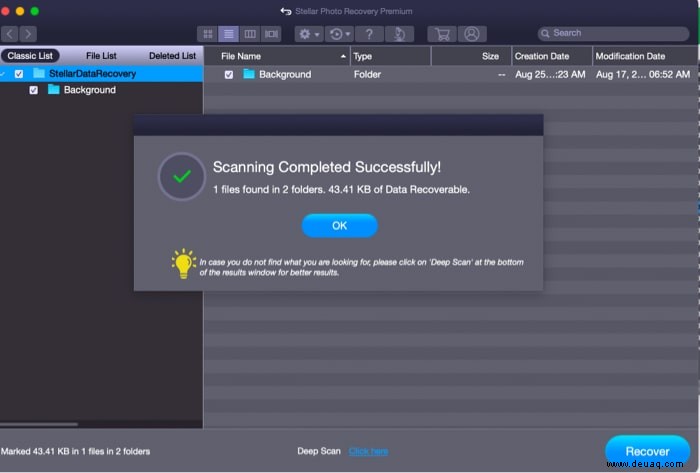
Task: Click the Aug 25 creation date cell
Action: pyautogui.click(x=550, y=75)
